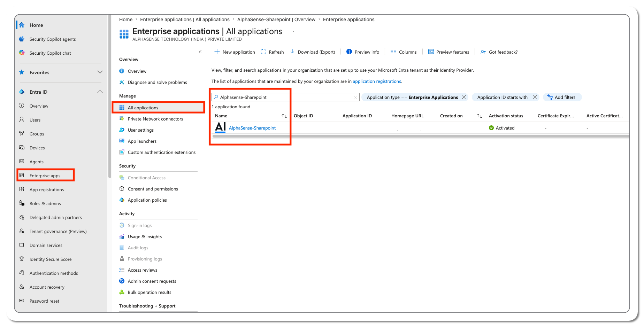Open the AlphaSense-Sharepoint application link
Screen dimensions: 644x327
tap(252, 128)
